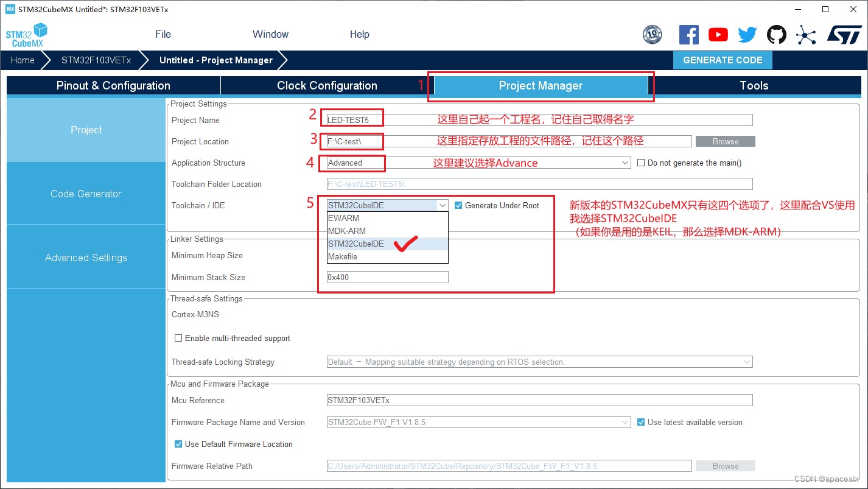The height and width of the screenshot is (489, 868).
Task: Browse for Firmware Relative Path
Action: pyautogui.click(x=726, y=466)
